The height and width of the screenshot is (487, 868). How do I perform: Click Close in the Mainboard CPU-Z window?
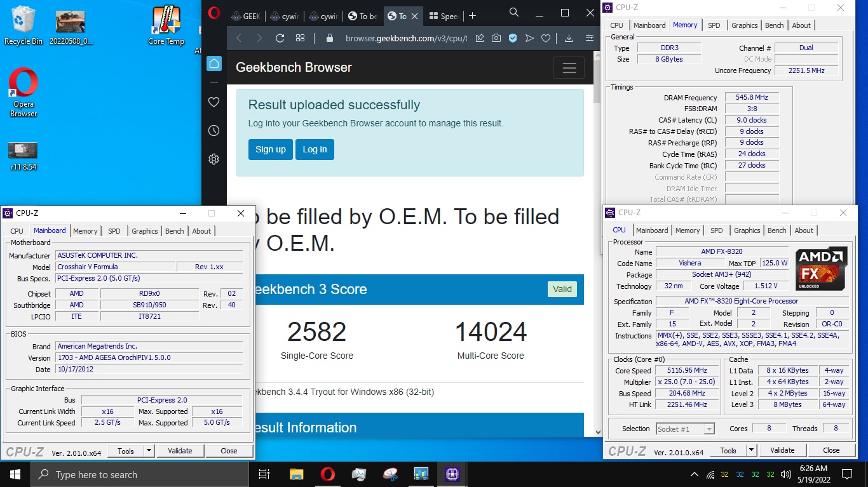click(229, 451)
